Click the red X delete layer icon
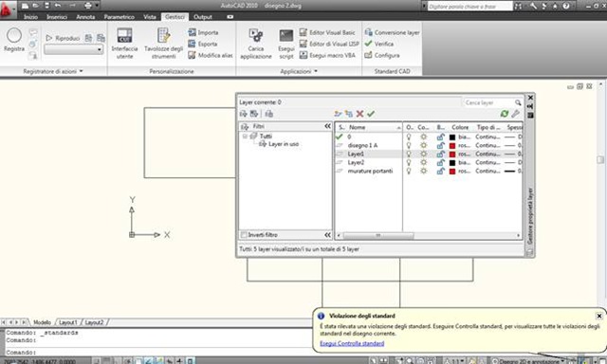This screenshot has width=607, height=364. pos(359,114)
